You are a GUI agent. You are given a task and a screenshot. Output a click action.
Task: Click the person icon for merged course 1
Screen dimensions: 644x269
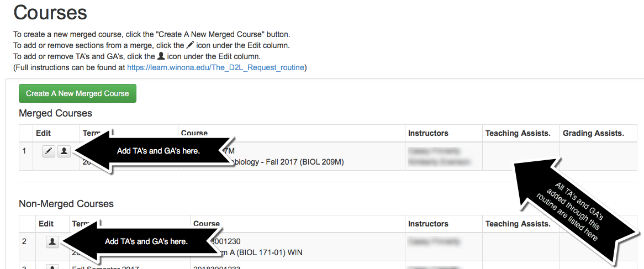point(64,151)
